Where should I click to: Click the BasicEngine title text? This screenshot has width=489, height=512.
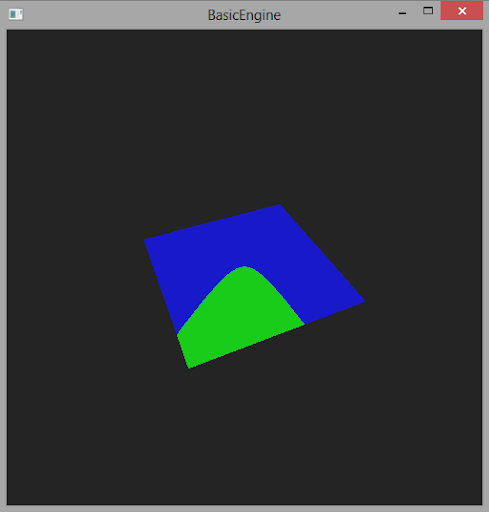(244, 15)
